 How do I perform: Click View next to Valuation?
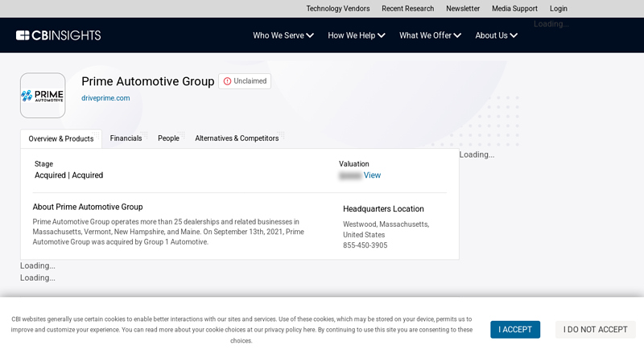pos(372,175)
